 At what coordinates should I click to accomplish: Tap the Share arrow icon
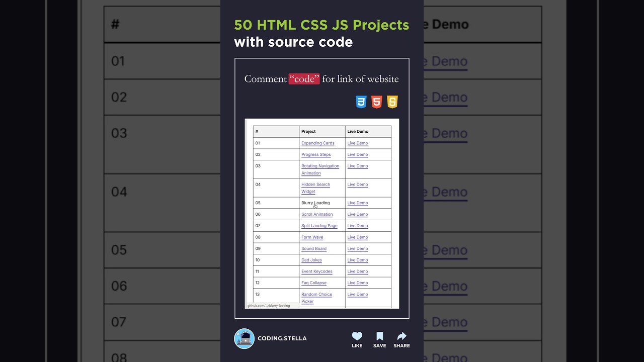(401, 336)
